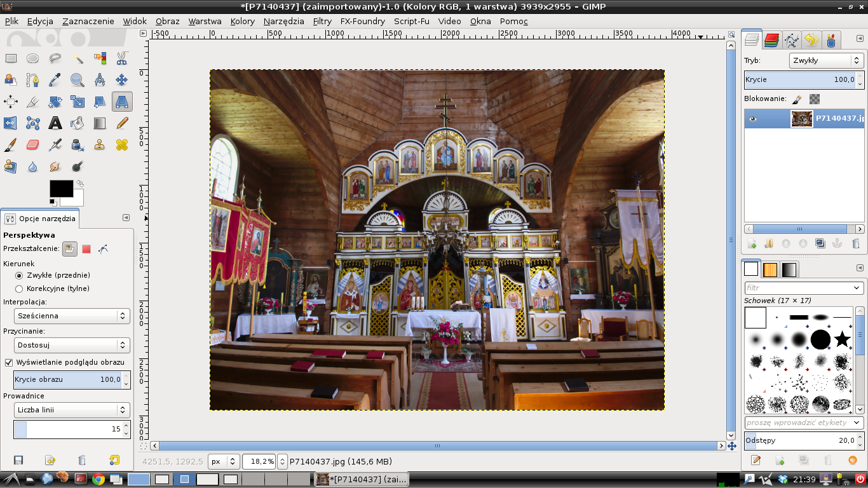
Task: Click the black foreground color swatch
Action: tap(61, 188)
